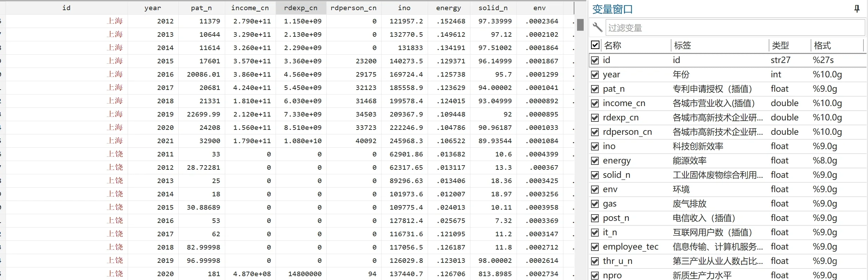This screenshot has width=868, height=280.
Task: Select the employee_tec row in variable list
Action: pos(727,247)
